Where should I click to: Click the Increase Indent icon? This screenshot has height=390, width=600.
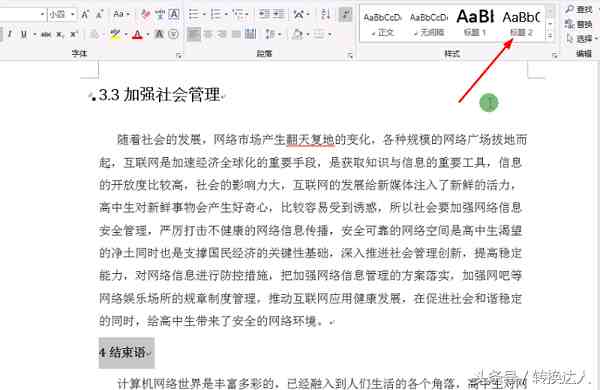click(279, 15)
